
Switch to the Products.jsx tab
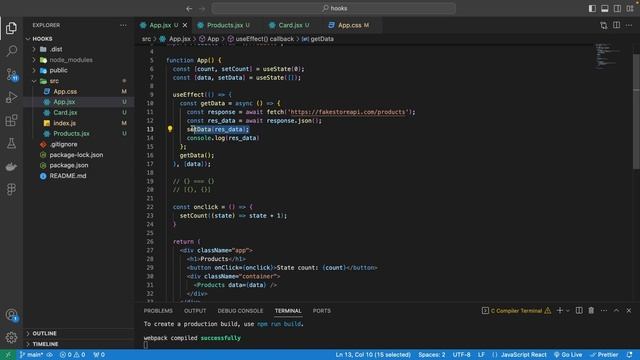tap(223, 25)
